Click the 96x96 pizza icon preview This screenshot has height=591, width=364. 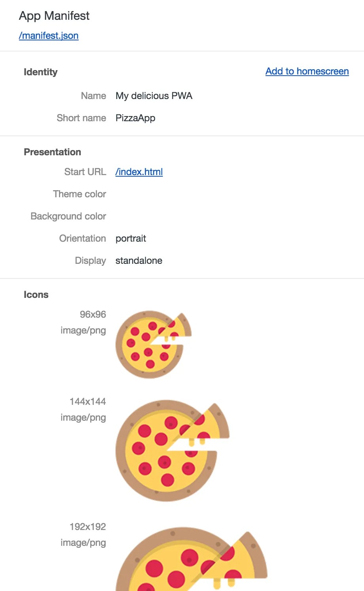point(154,345)
